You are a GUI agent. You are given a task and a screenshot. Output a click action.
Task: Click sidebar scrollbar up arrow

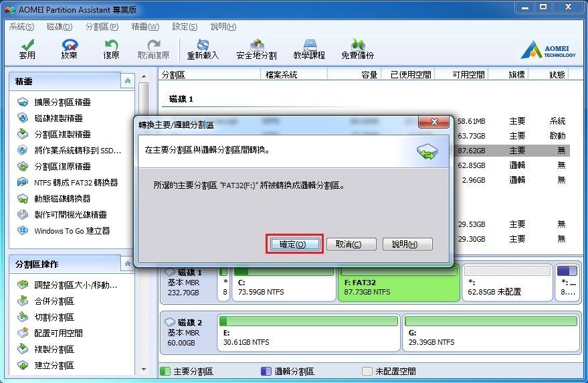tap(144, 76)
